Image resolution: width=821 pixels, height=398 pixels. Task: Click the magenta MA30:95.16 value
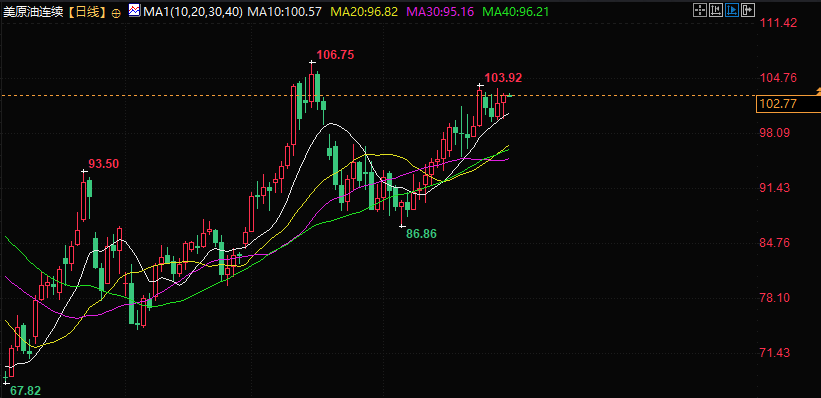[x=439, y=11]
